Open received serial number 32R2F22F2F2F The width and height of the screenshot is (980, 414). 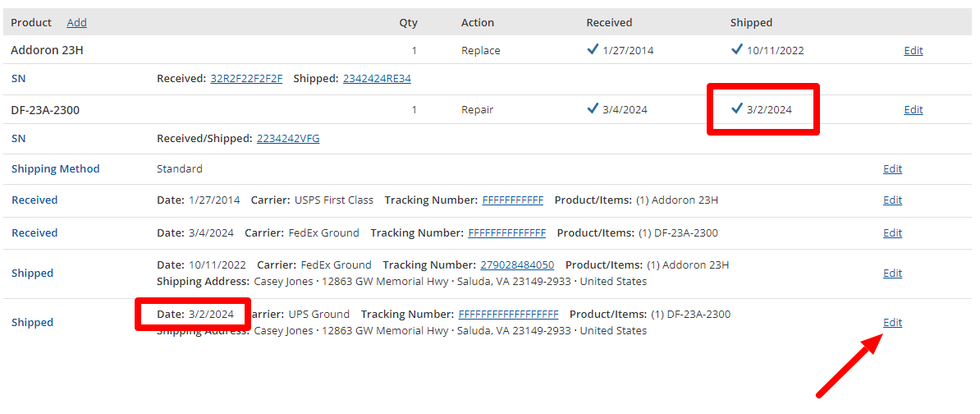[x=246, y=79]
